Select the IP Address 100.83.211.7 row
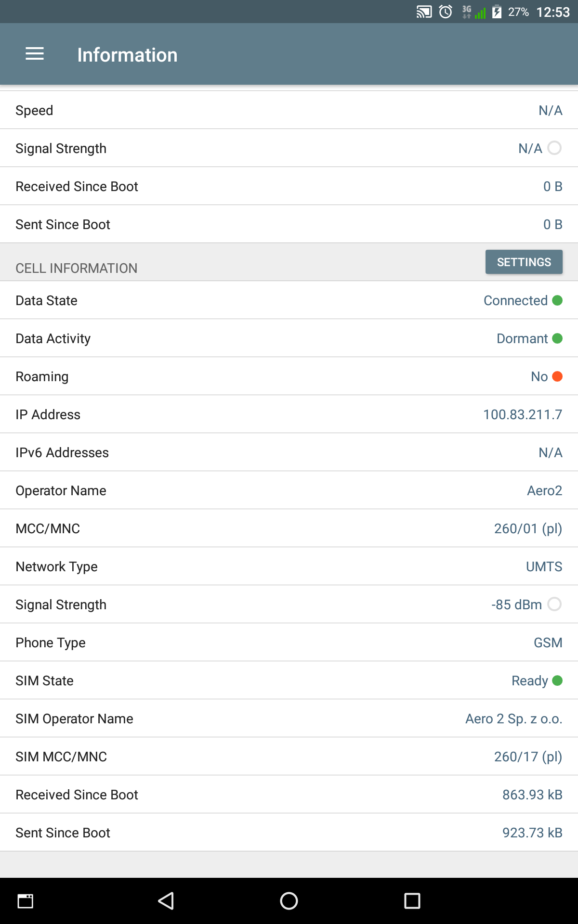Viewport: 578px width, 924px height. [x=289, y=414]
